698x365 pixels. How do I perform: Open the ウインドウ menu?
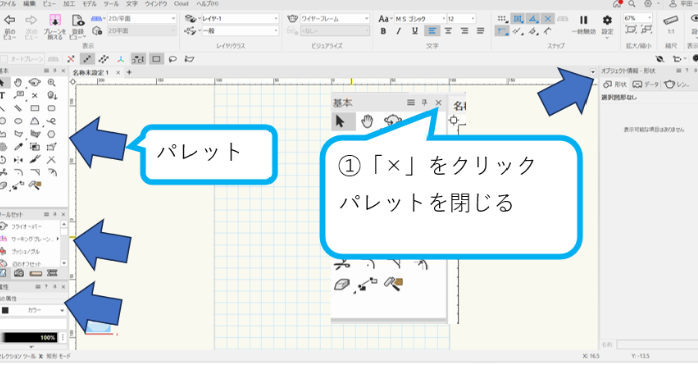coord(156,4)
